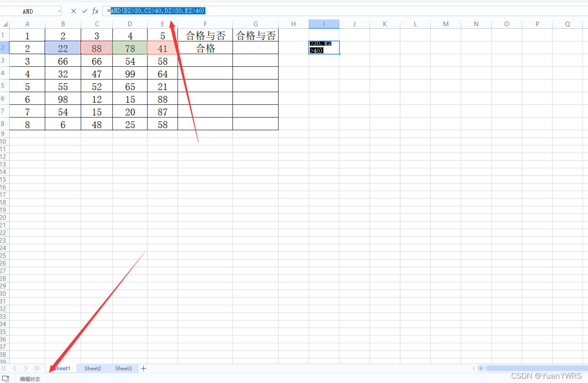Click the previous sheet arrow

15,368
